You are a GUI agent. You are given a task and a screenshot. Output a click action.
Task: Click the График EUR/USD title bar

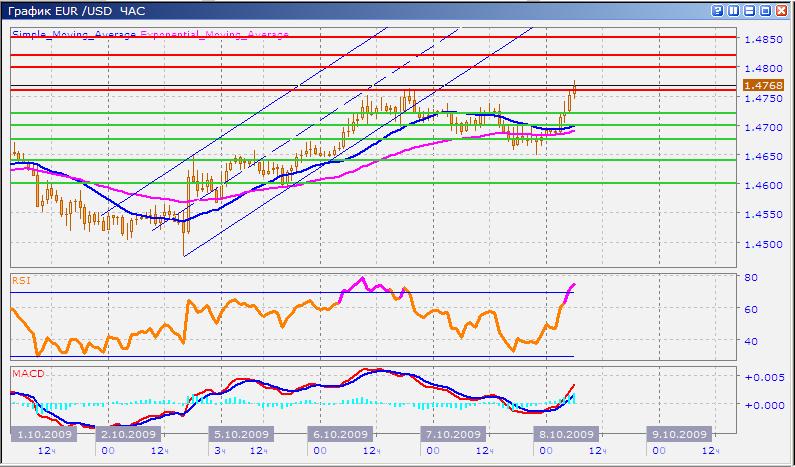coord(300,10)
